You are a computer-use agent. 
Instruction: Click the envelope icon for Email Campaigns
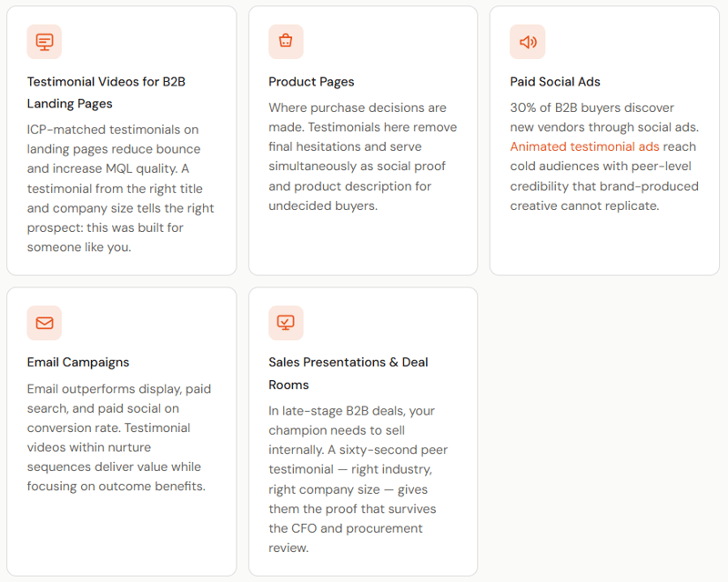click(x=45, y=323)
